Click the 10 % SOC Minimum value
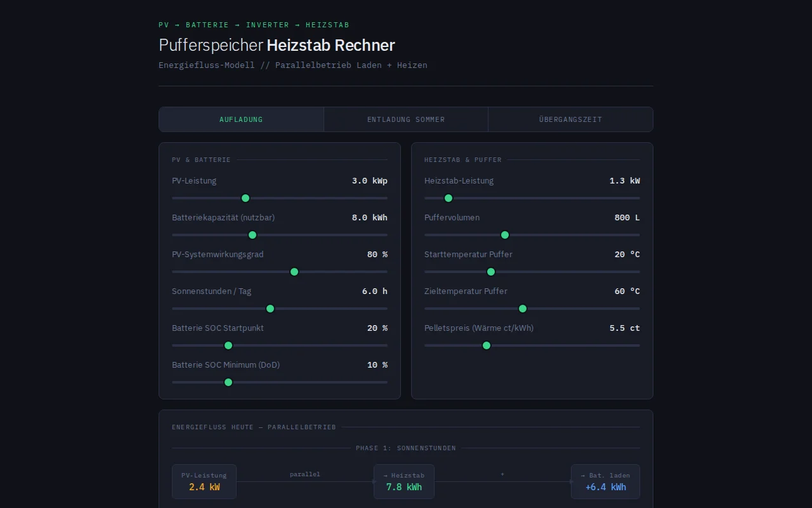Viewport: 812px width, 508px height. [377, 365]
